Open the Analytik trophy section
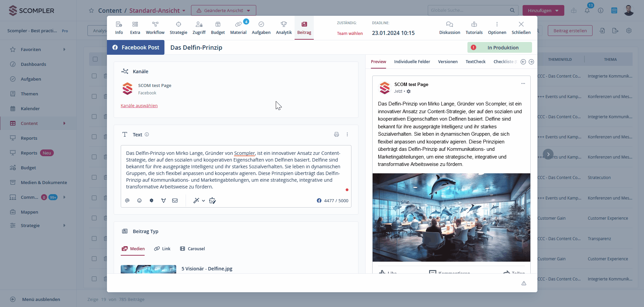644x307 pixels. (x=283, y=28)
